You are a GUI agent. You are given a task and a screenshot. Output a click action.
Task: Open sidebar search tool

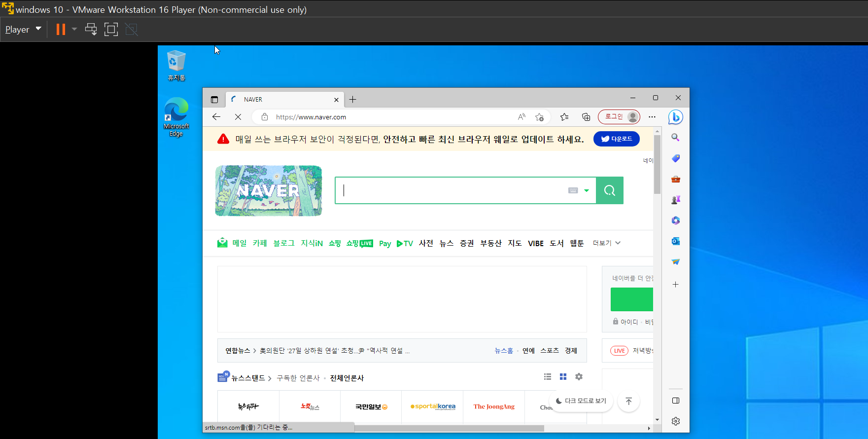pyautogui.click(x=676, y=138)
